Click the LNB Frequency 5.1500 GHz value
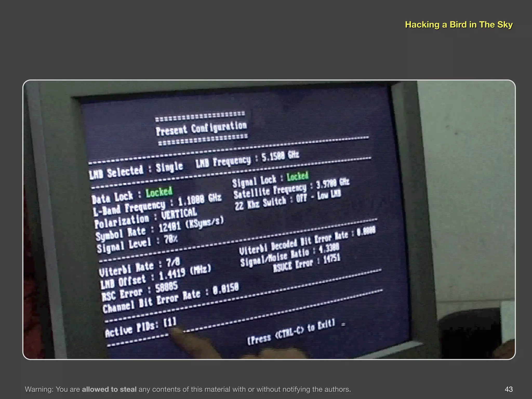532x399 pixels. (x=280, y=156)
